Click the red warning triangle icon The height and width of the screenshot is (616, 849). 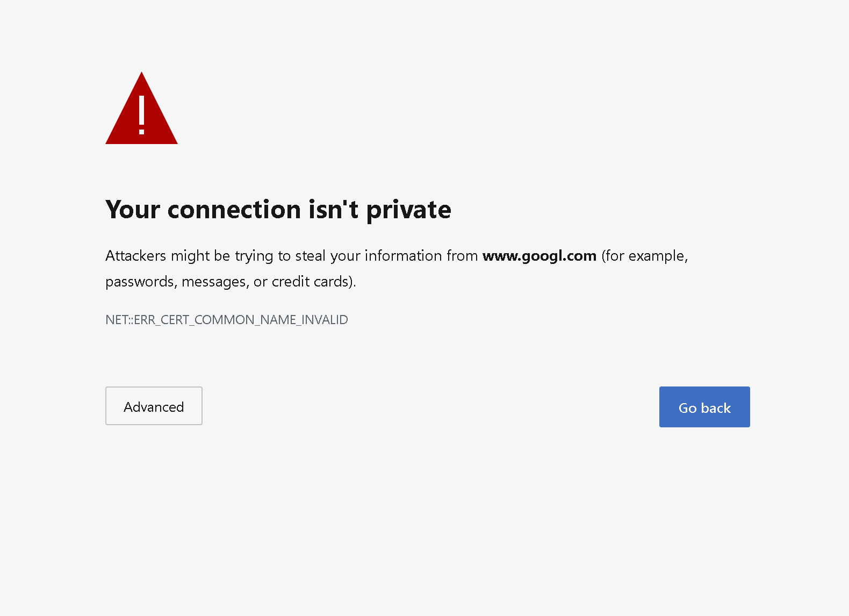141,108
